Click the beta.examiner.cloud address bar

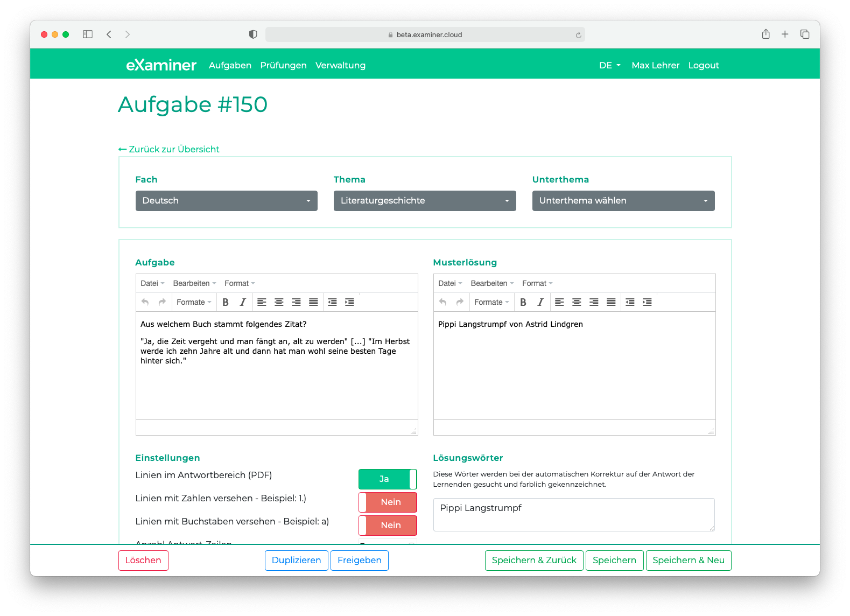pos(425,34)
